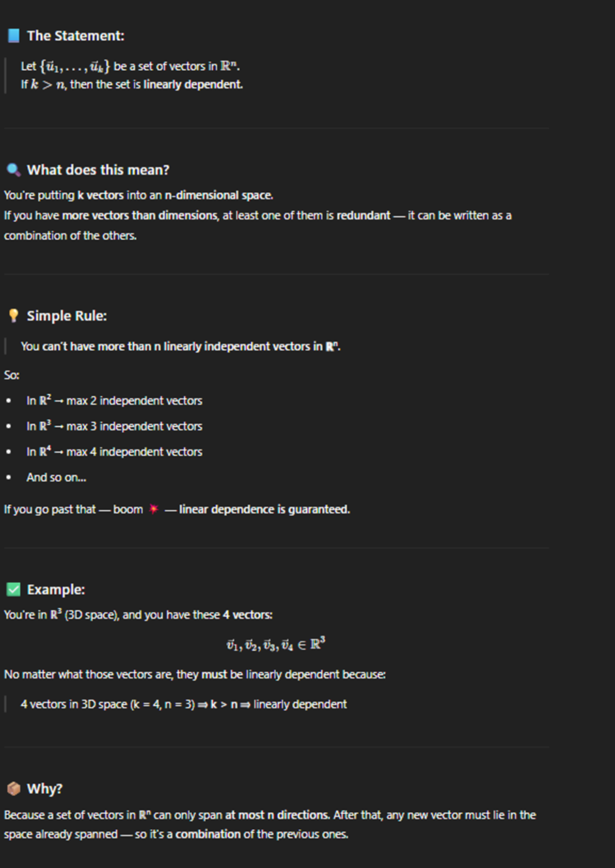Click the green checkmark icon beside Example
The width and height of the screenshot is (615, 868).
(13, 589)
